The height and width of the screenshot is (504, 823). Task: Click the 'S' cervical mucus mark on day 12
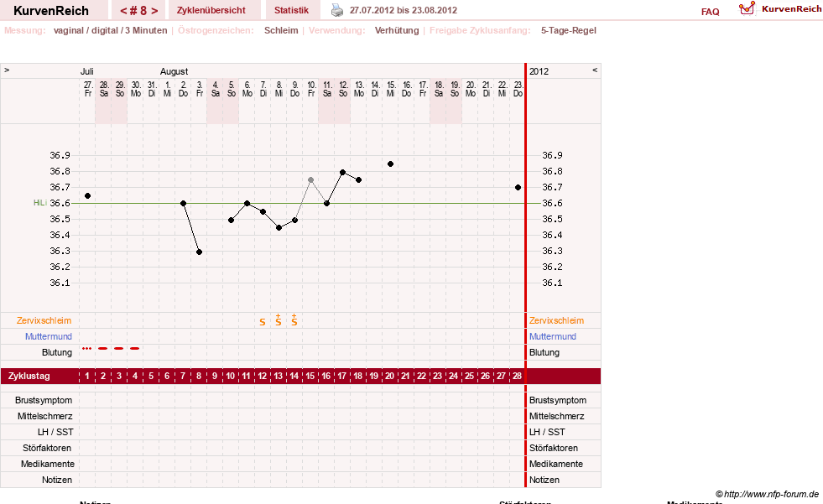coord(263,322)
